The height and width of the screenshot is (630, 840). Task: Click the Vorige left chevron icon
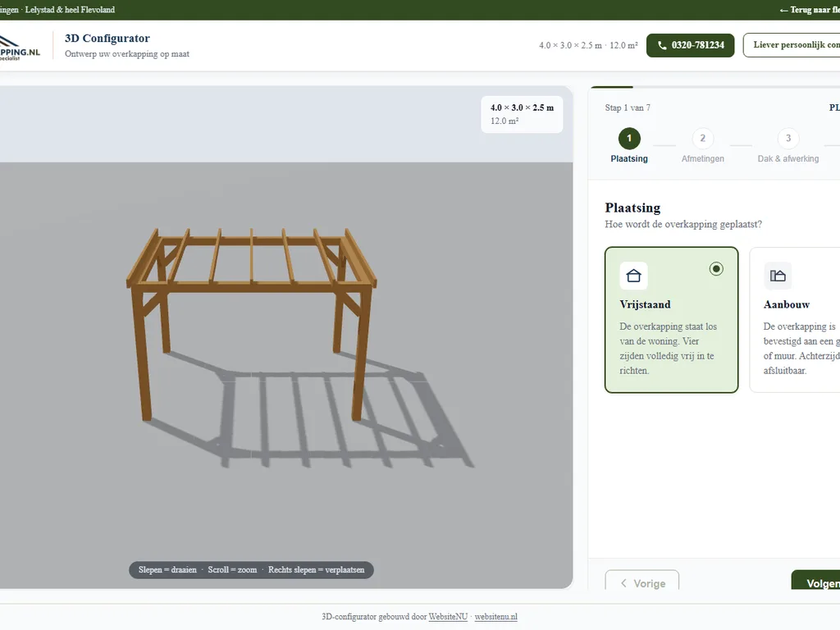point(623,583)
